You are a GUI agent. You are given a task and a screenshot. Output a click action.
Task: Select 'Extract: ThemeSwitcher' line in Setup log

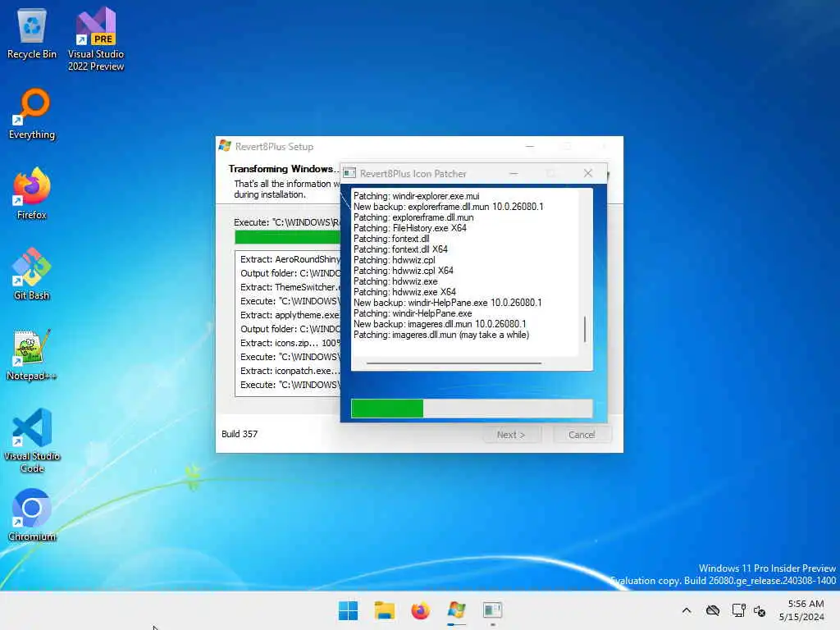[290, 287]
